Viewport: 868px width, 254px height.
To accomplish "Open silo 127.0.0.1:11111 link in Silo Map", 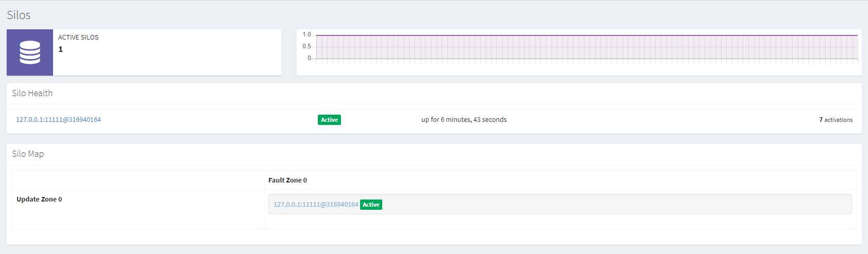I will [316, 204].
